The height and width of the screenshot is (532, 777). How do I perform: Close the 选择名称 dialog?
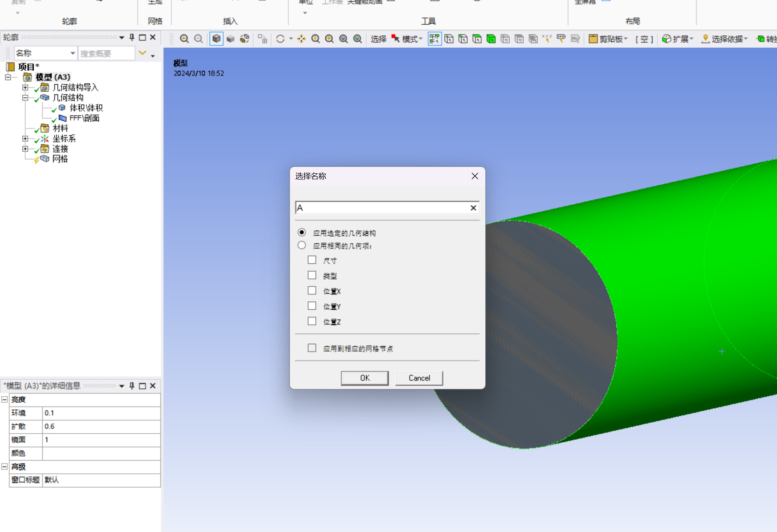[x=475, y=176]
